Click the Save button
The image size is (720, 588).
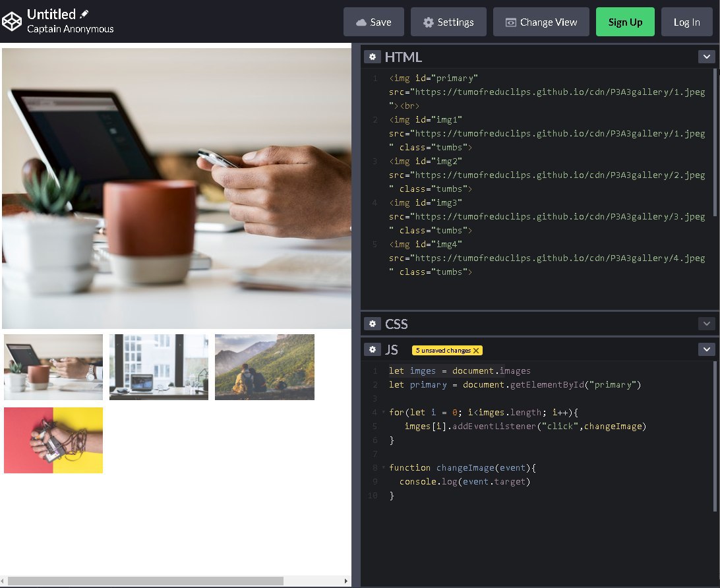click(x=374, y=22)
